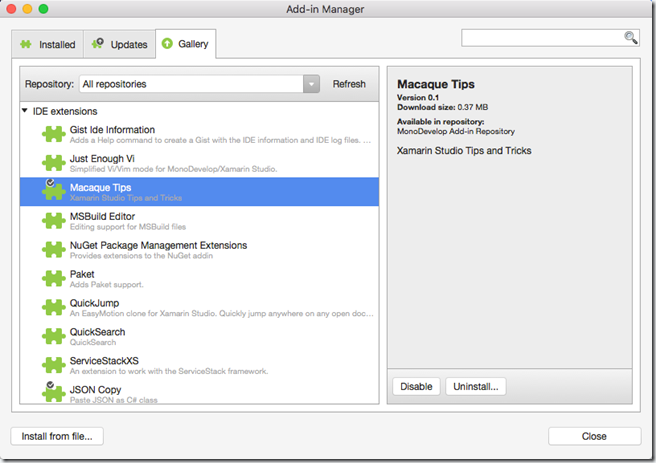Click the Editing support for MSBuild files text
This screenshot has height=463, width=656.
point(128,227)
